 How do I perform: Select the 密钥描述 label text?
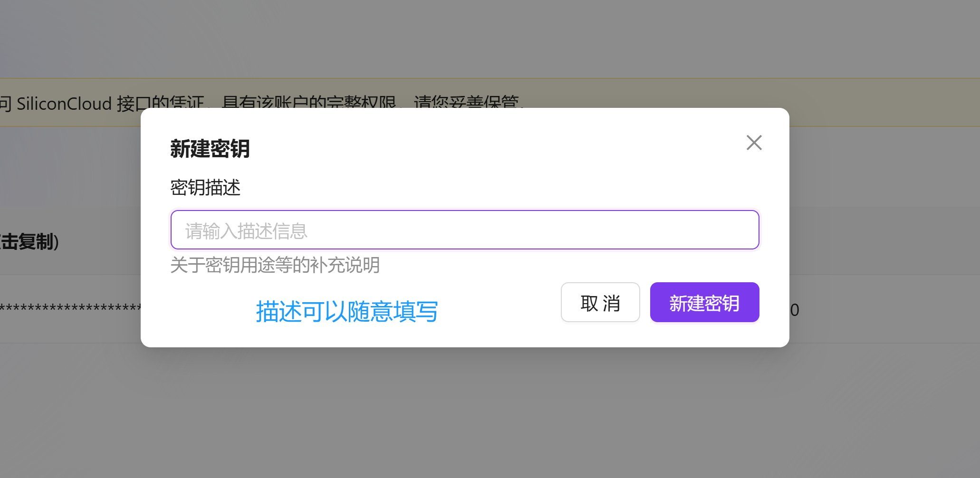pos(205,188)
